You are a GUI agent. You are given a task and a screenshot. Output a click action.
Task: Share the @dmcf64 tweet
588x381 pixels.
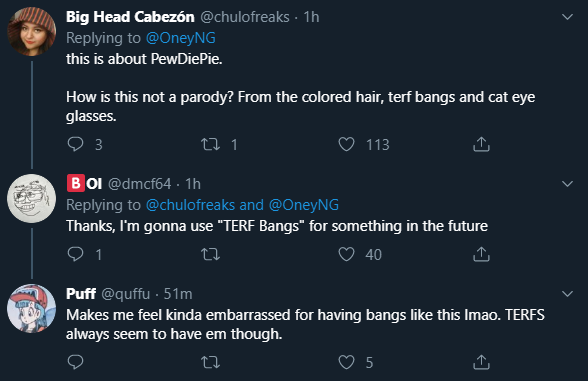click(482, 254)
